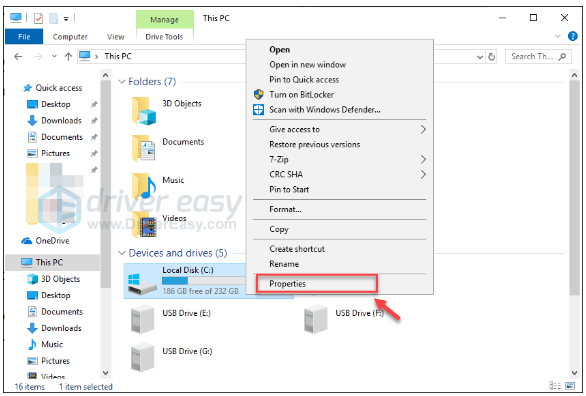Click the Local Disk capacity usage bar
Screen dimensions: 586x396
[204, 281]
